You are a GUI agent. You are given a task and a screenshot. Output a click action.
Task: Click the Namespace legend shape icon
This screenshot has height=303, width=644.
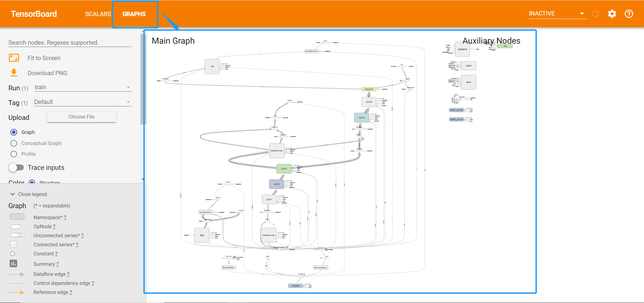(x=17, y=216)
